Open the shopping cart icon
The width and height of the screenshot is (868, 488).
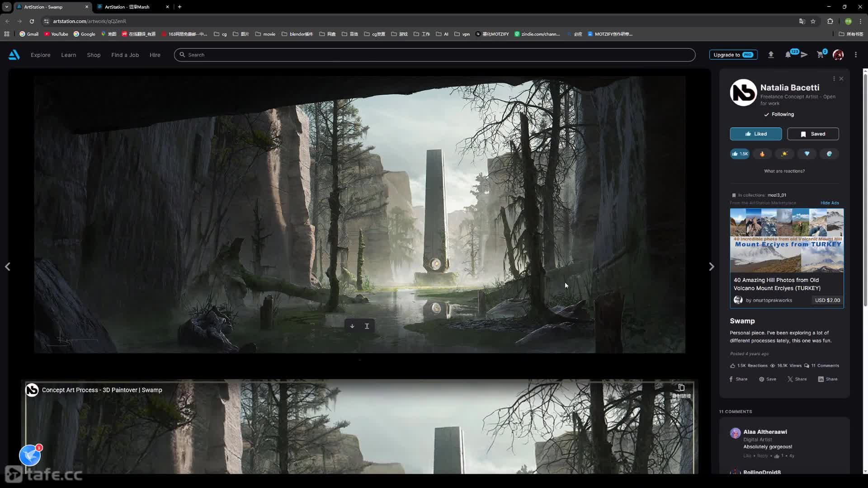820,55
